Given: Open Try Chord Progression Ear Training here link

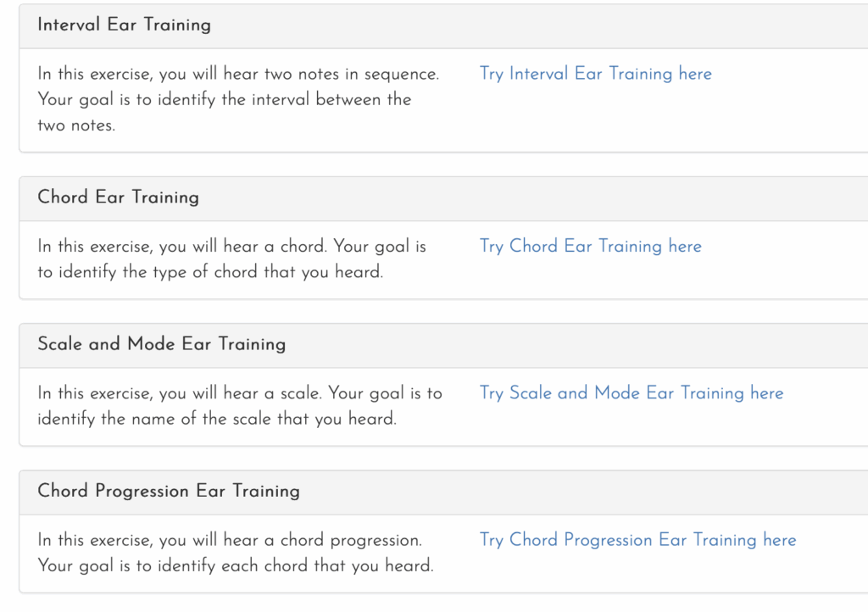Looking at the screenshot, I should [637, 540].
